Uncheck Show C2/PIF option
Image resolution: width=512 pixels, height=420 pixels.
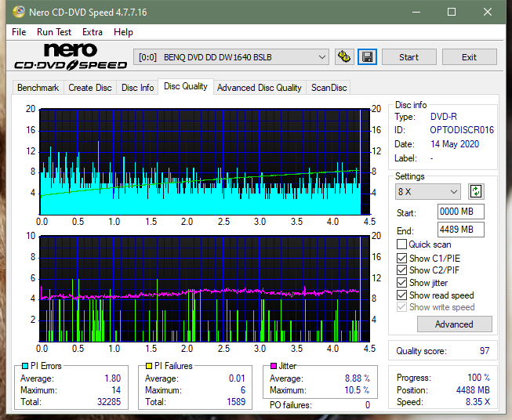[x=401, y=270]
